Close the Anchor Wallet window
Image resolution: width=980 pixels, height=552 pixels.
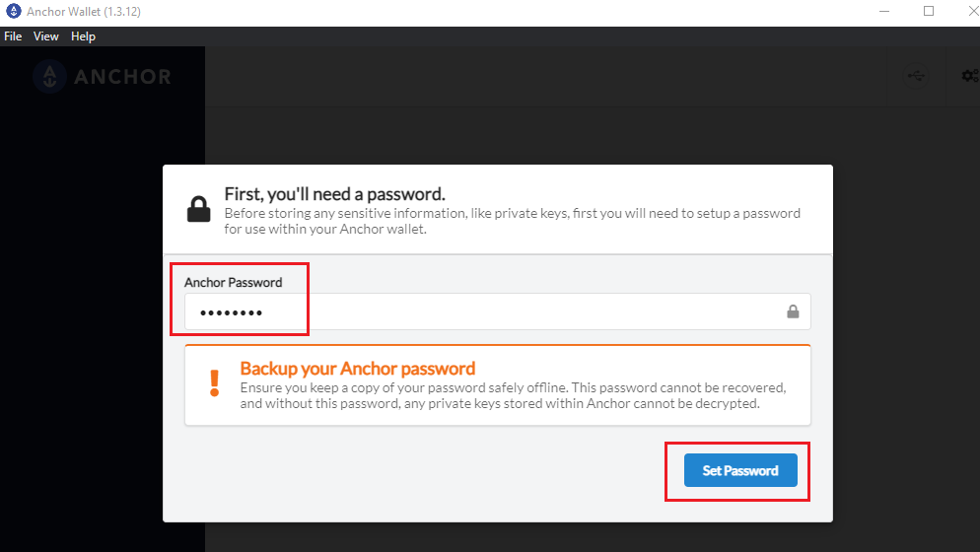(972, 11)
